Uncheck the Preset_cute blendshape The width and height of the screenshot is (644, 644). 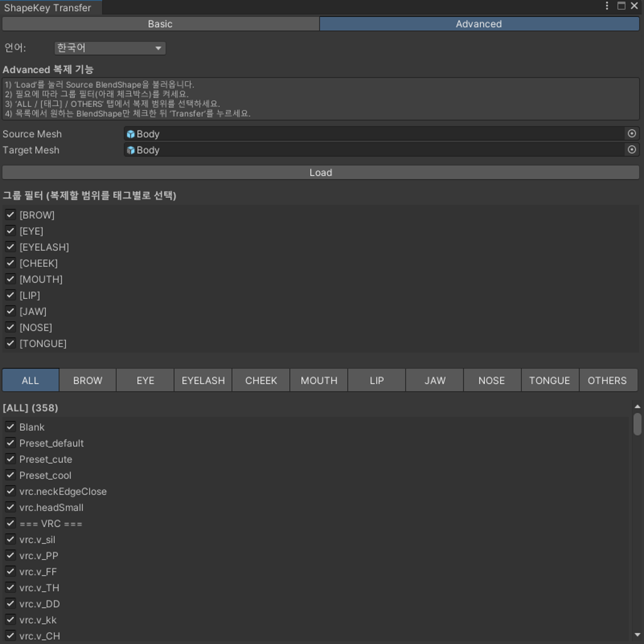[x=10, y=458]
